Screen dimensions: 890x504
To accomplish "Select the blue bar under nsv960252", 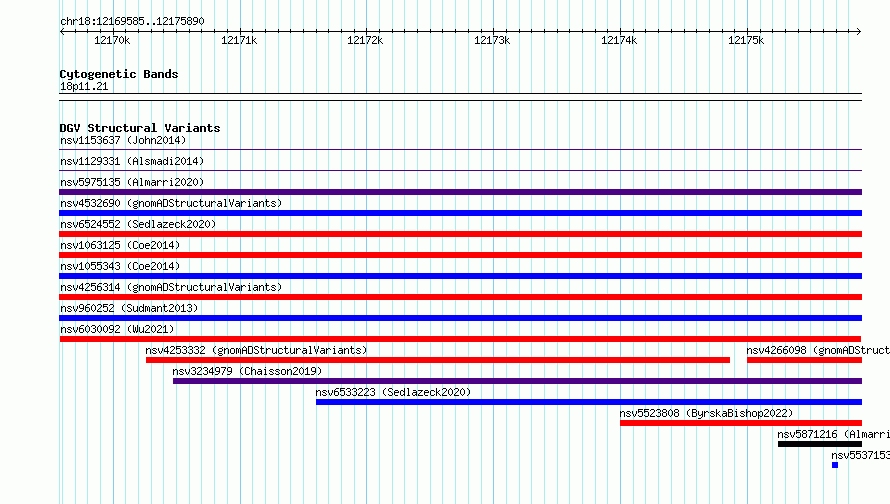I will click(x=460, y=318).
